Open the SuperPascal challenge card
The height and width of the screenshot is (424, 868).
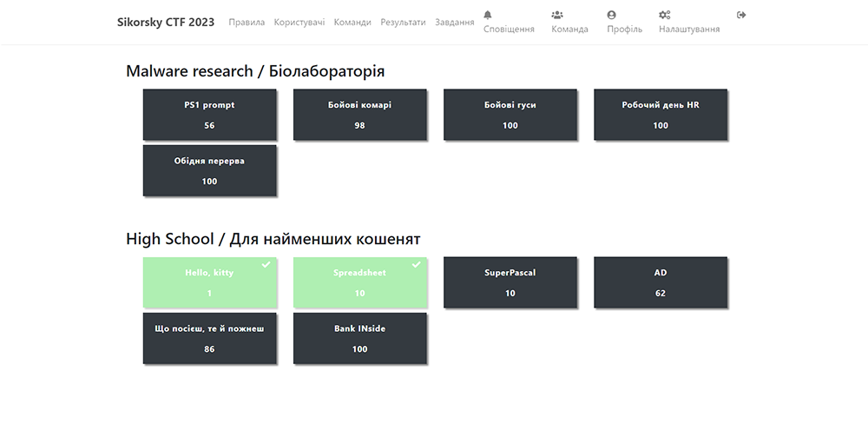510,282
